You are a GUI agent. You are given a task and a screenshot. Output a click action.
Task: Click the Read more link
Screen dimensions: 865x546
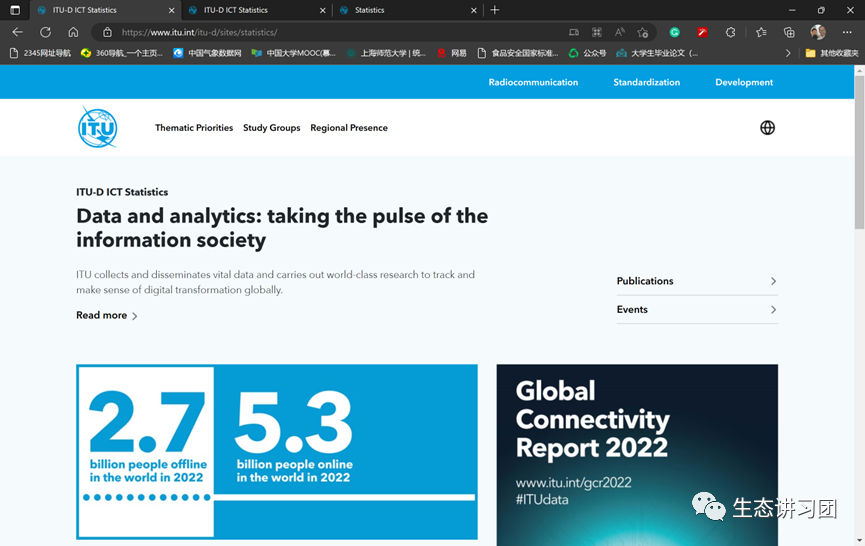coord(106,315)
